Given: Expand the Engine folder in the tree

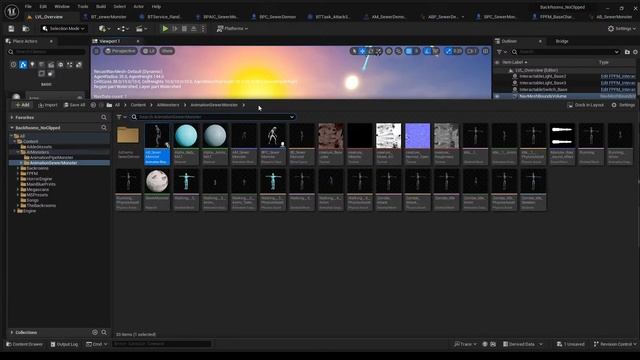Looking at the screenshot, I should pos(15,211).
